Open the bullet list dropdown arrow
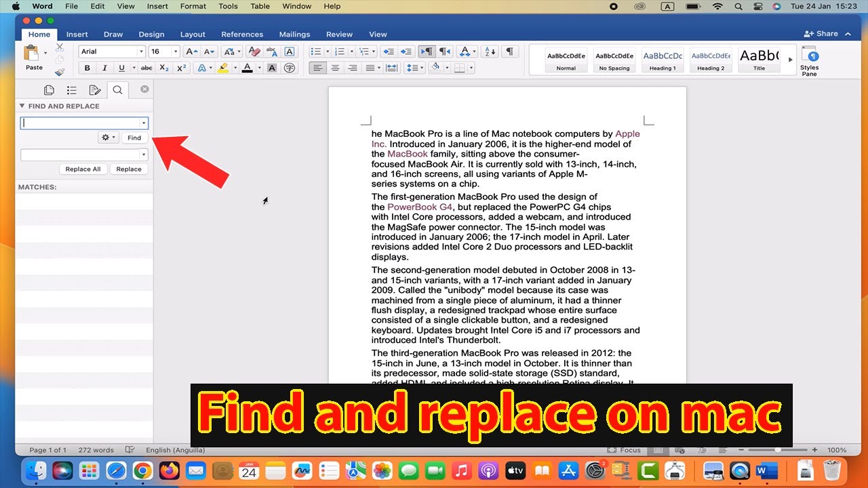 327,52
